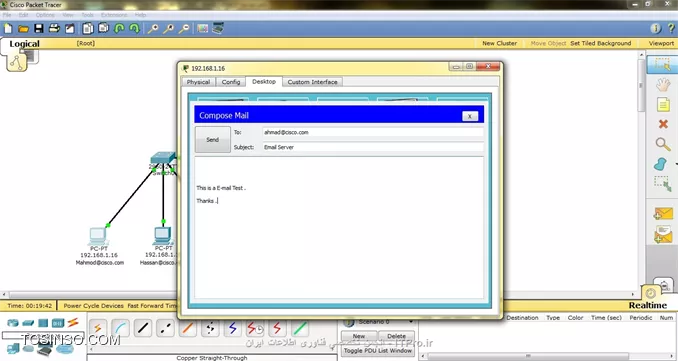Viewport: 678px width, 361px height.
Task: Switch to the Config tab
Action: (230, 82)
